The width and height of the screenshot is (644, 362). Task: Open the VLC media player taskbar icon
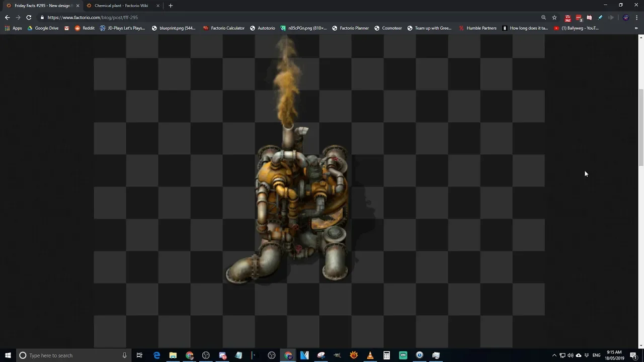point(370,355)
